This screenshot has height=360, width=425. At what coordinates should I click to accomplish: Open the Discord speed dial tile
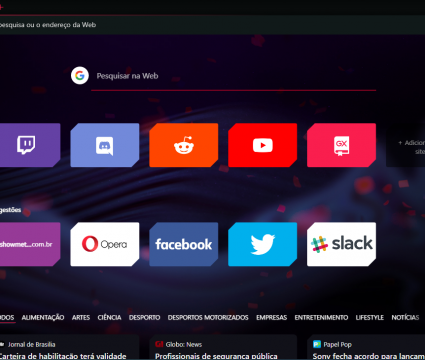(x=105, y=145)
